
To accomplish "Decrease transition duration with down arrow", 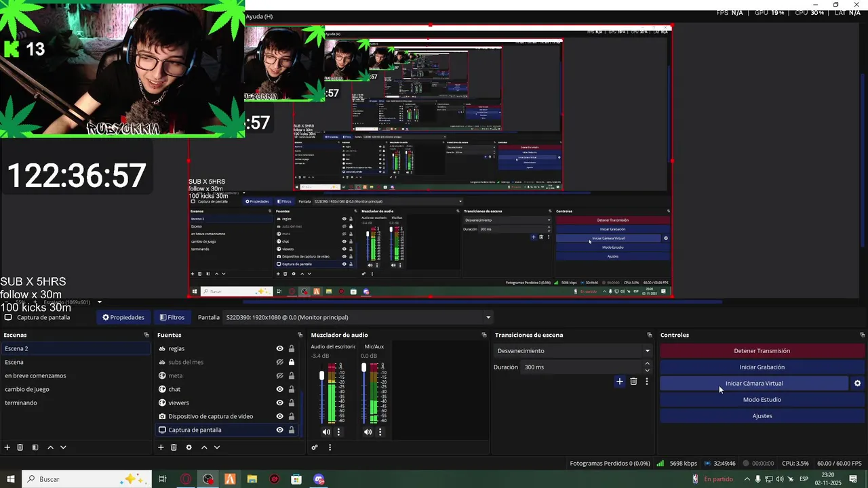I will coord(647,370).
